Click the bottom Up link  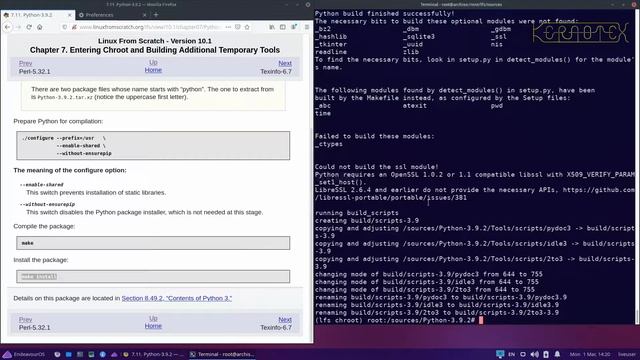click(x=153, y=318)
